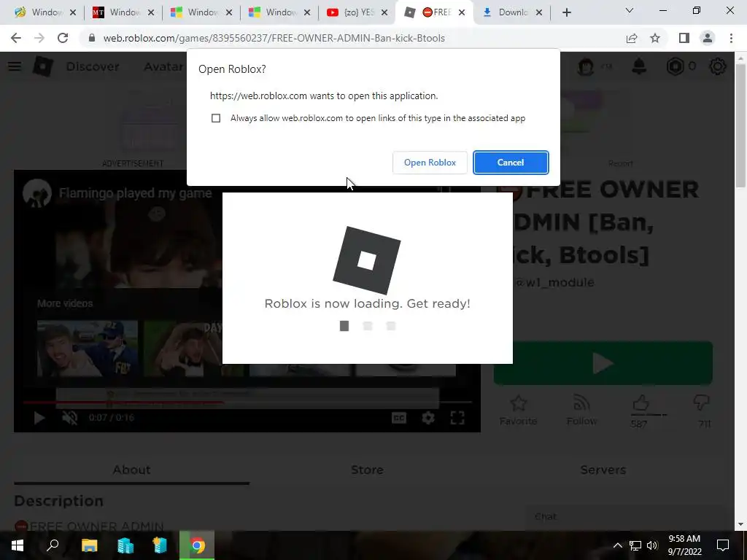Viewport: 747px width, 560px height.
Task: Go back using browser back arrow
Action: pyautogui.click(x=16, y=38)
